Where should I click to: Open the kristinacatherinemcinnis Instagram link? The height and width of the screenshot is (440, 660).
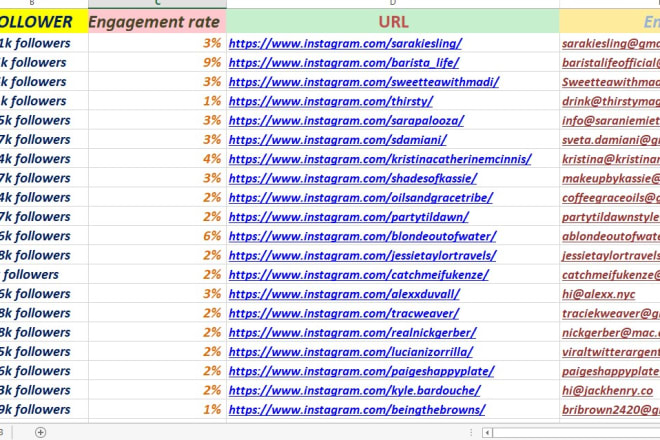[x=380, y=159]
